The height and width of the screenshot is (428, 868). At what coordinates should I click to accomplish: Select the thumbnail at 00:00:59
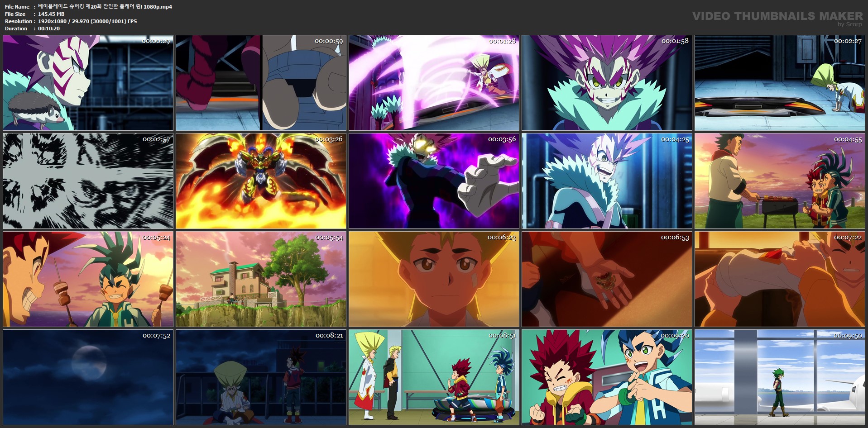click(x=261, y=83)
